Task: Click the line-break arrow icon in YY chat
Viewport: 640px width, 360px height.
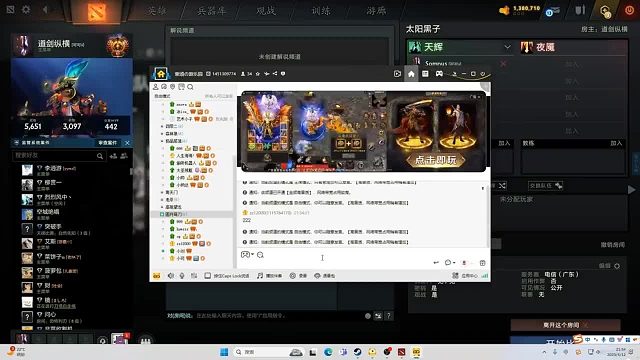Action: coord(436,262)
